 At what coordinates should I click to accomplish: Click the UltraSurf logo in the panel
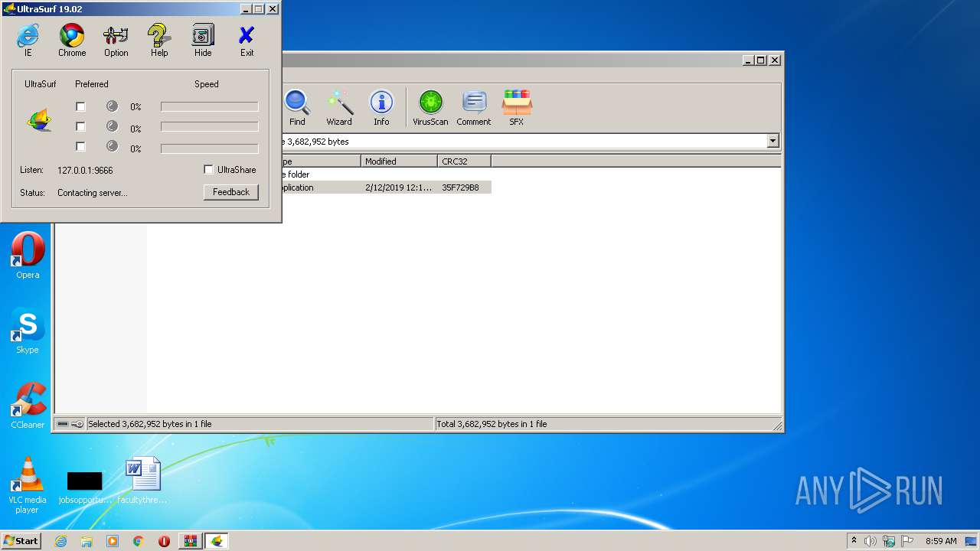pos(39,120)
